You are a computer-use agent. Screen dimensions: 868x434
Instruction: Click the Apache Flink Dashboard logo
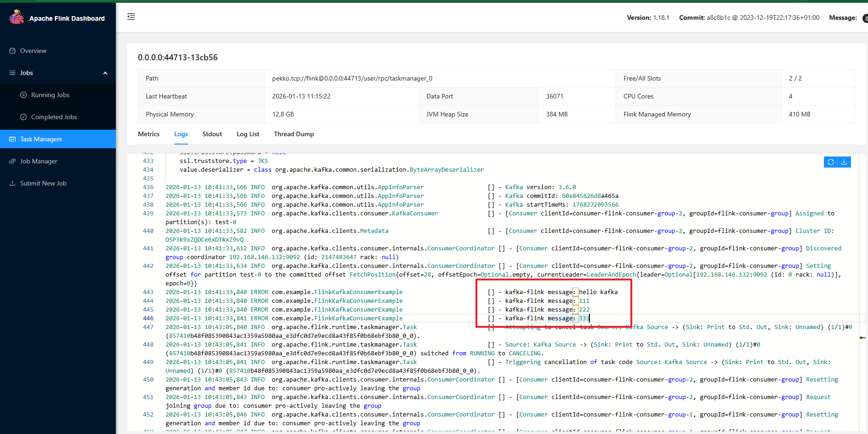(17, 17)
